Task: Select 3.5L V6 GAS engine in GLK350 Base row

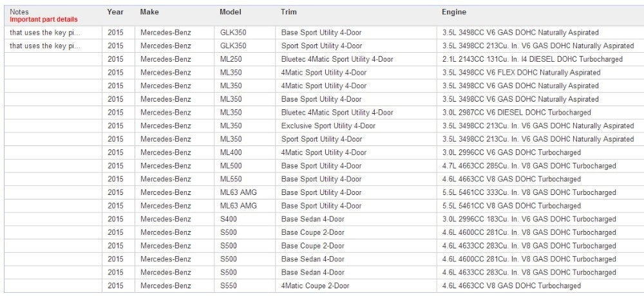Action: (x=520, y=32)
